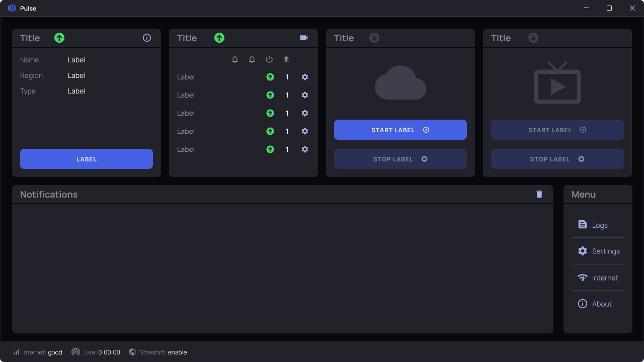
Task: Click the Label value next to Type
Action: tap(76, 91)
